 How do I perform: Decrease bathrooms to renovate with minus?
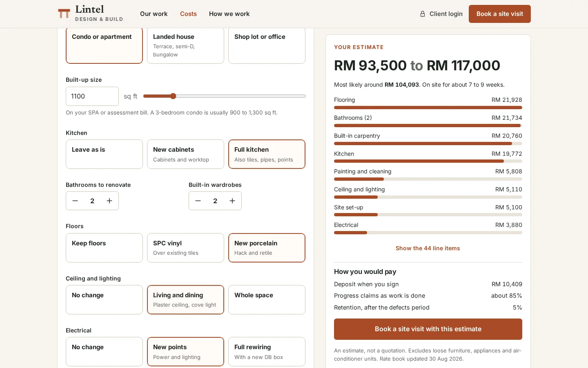(75, 201)
